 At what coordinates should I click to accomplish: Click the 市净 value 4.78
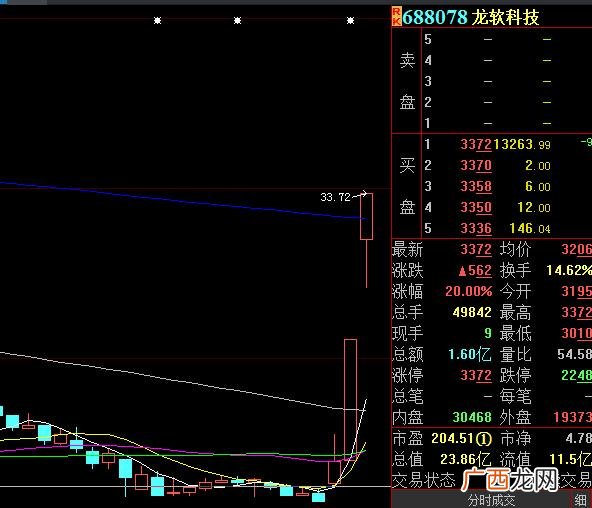tap(579, 439)
